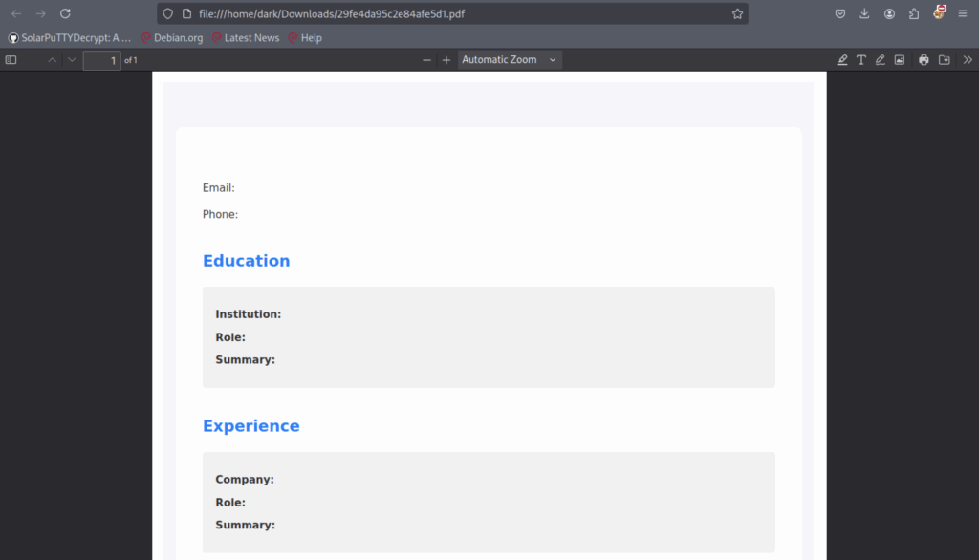Click the page number input field
The image size is (979, 560).
(x=101, y=60)
